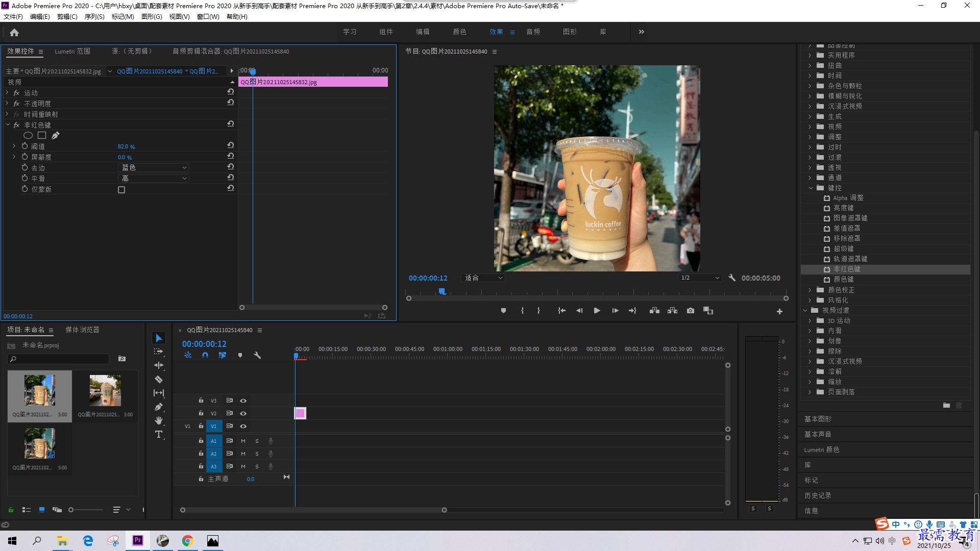Viewport: 980px width, 551px height.
Task: Open playback resolution dropdown 1/2
Action: 700,278
